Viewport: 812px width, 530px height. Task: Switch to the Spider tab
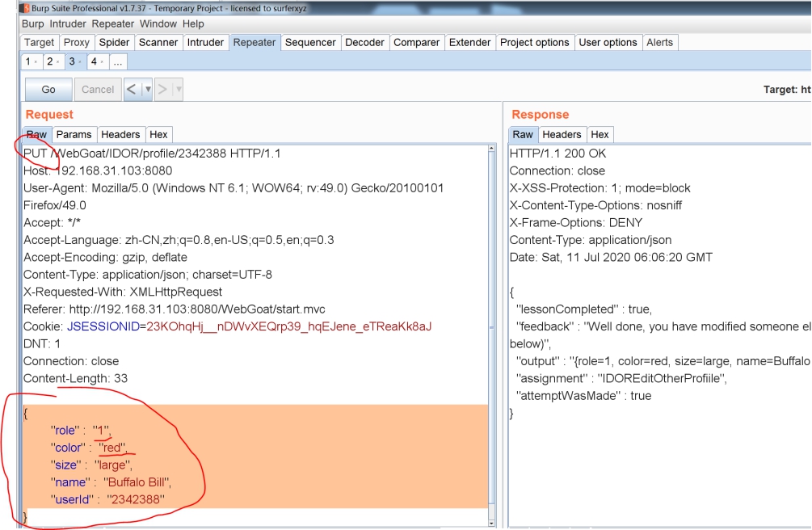(x=114, y=43)
